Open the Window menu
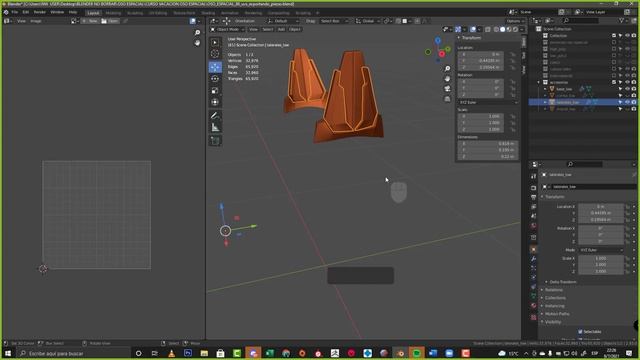The width and height of the screenshot is (640, 360). (57, 12)
